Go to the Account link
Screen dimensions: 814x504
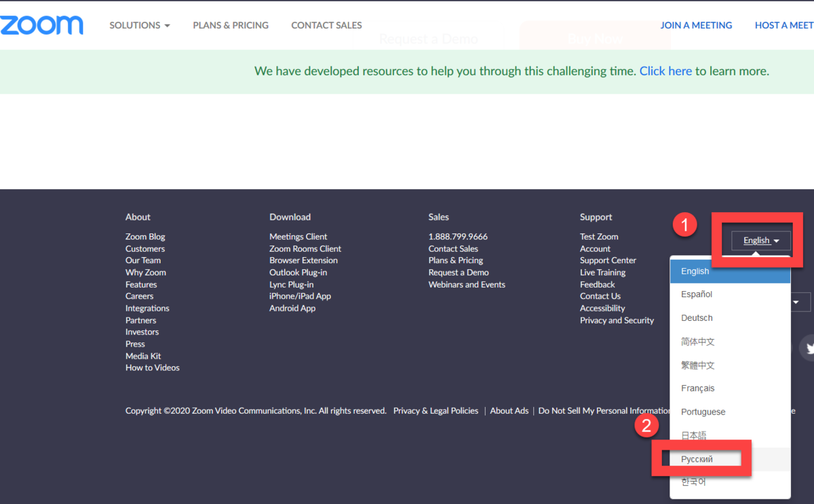[595, 249]
